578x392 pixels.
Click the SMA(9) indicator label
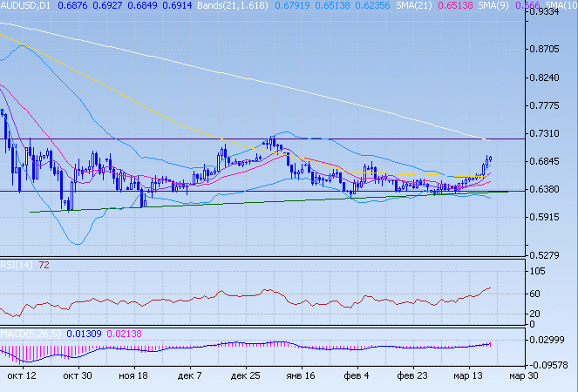[x=468, y=6]
